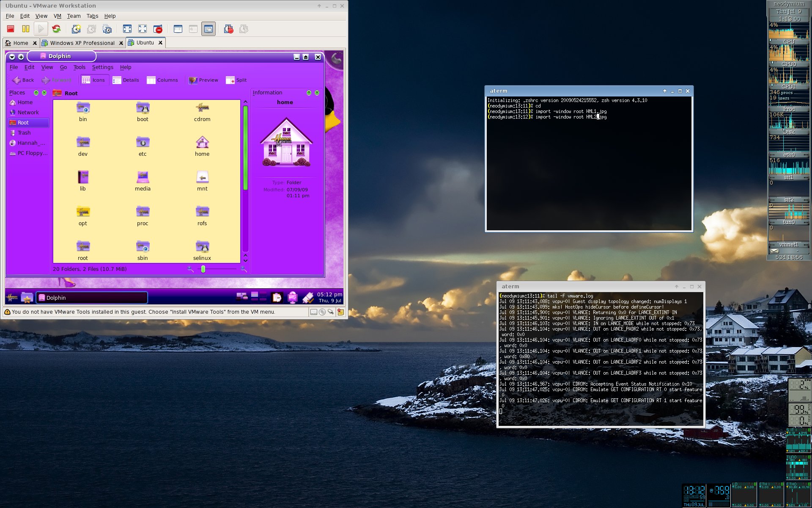Image resolution: width=812 pixels, height=508 pixels.
Task: Take a snapshot of the virtual machine
Action: pos(76,29)
